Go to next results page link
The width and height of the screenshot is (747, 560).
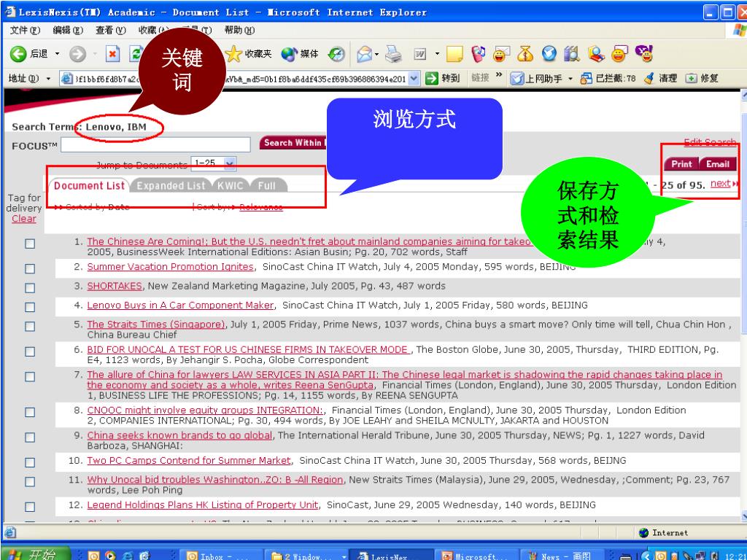tap(720, 184)
